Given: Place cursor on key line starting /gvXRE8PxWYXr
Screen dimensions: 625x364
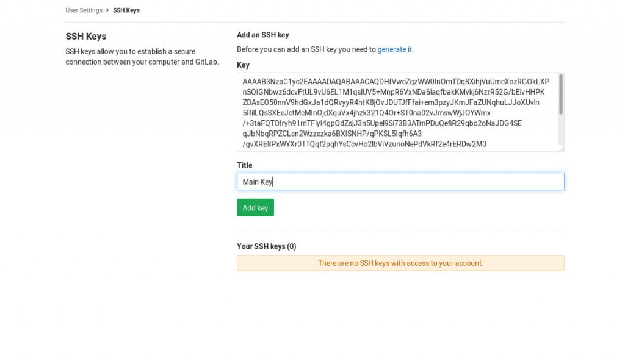Looking at the screenshot, I should tap(364, 145).
